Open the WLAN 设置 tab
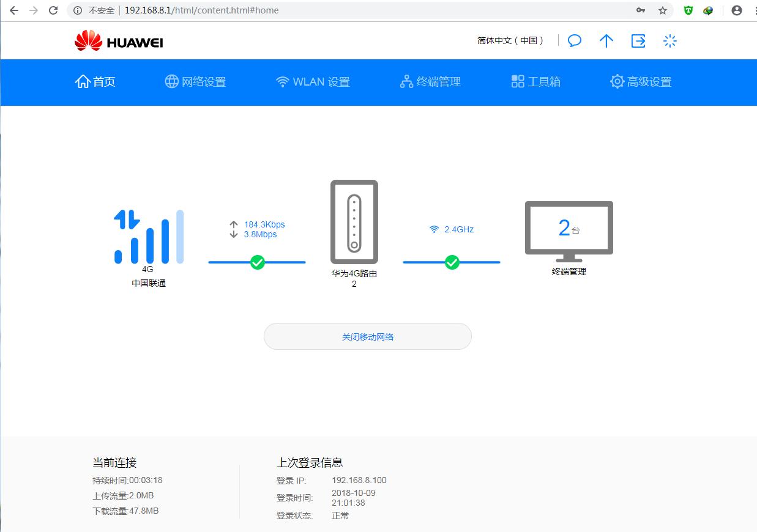The image size is (757, 532). (313, 82)
